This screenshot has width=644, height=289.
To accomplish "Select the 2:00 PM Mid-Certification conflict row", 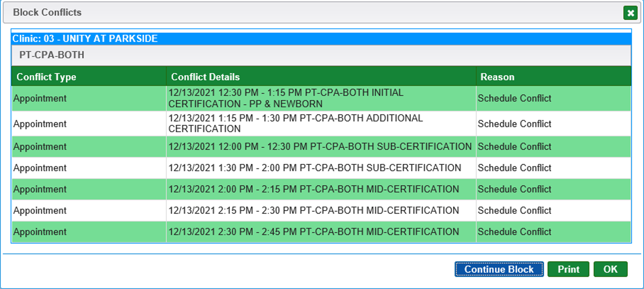I will pyautogui.click(x=314, y=189).
